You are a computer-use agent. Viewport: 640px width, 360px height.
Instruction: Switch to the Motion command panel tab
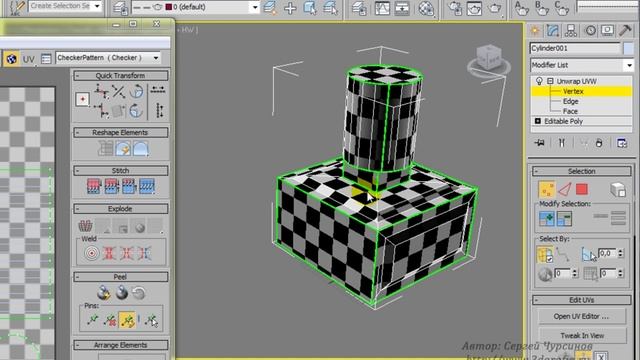(x=590, y=31)
